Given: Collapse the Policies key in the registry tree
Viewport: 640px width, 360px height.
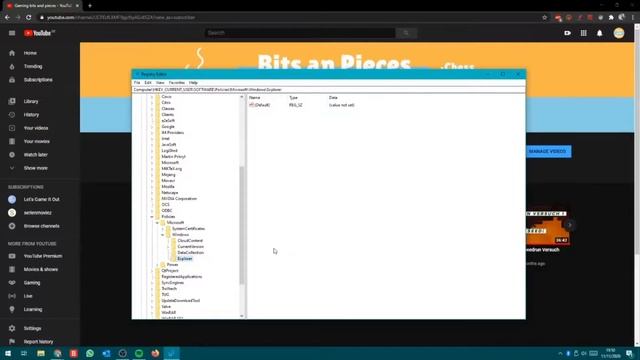Looking at the screenshot, I should click(x=152, y=217).
